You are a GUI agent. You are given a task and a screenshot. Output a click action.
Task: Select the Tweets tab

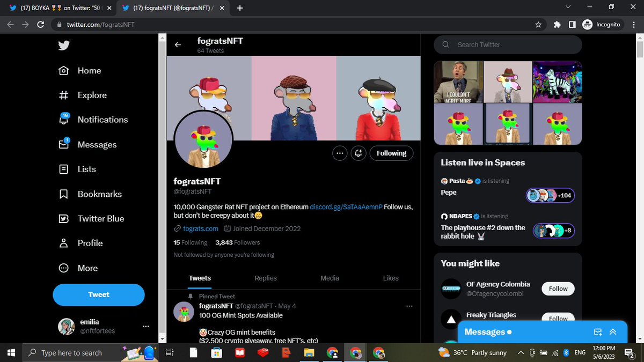pyautogui.click(x=200, y=278)
